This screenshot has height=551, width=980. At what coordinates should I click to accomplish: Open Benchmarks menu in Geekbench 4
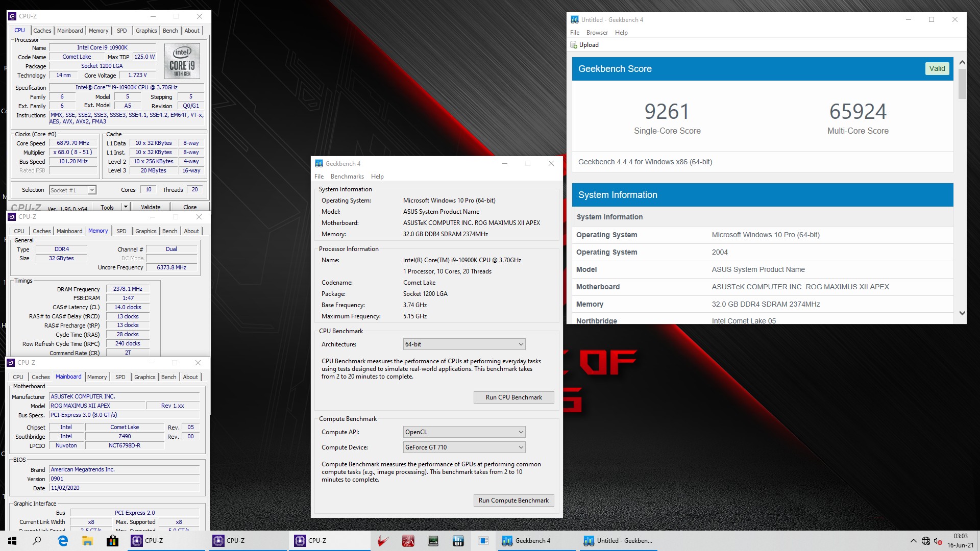coord(347,177)
